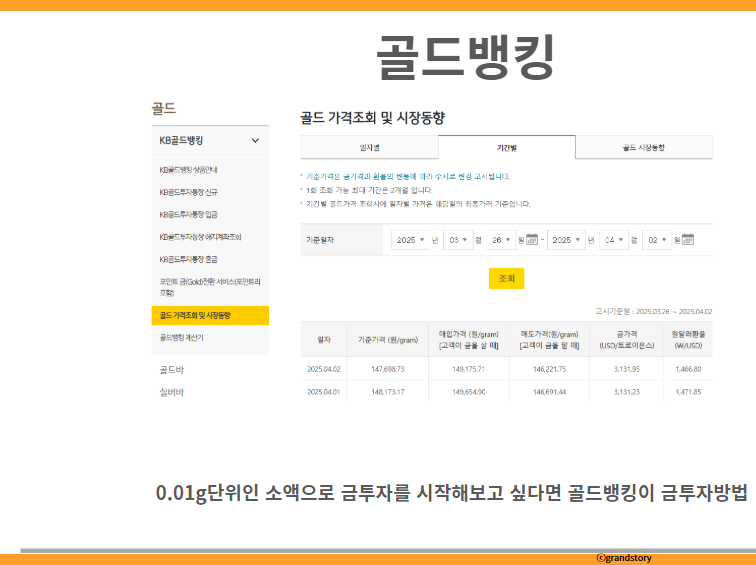This screenshot has width=756, height=565.
Task: Click gold price 3,131.95 cell
Action: click(x=627, y=369)
